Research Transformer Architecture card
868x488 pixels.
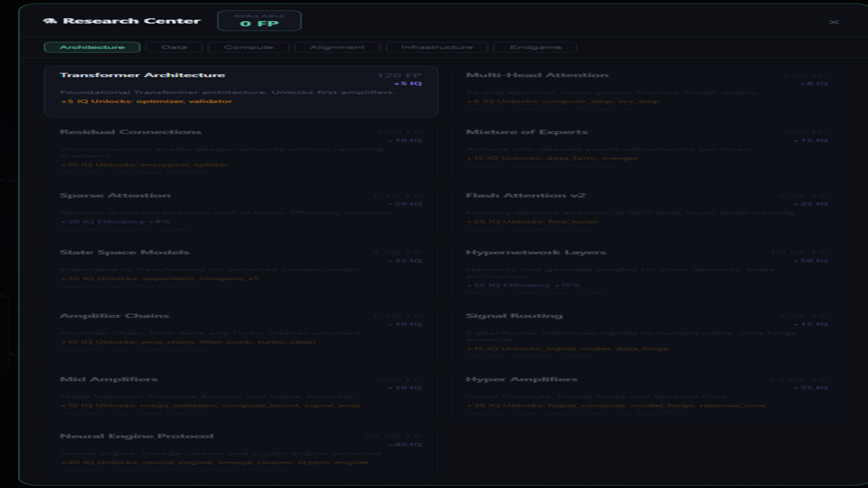pos(241,91)
